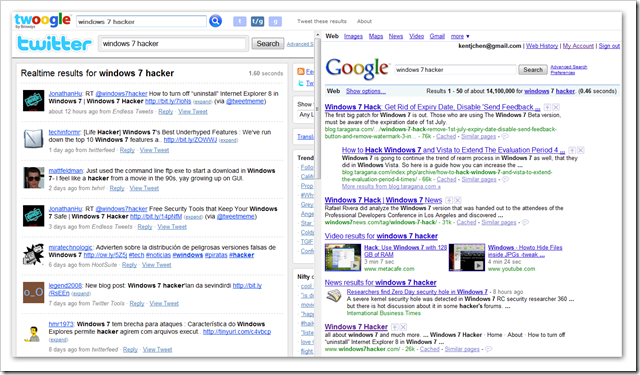Viewport: 640px width, 375px height.
Task: Switch to Google Video tab
Action: point(416,36)
